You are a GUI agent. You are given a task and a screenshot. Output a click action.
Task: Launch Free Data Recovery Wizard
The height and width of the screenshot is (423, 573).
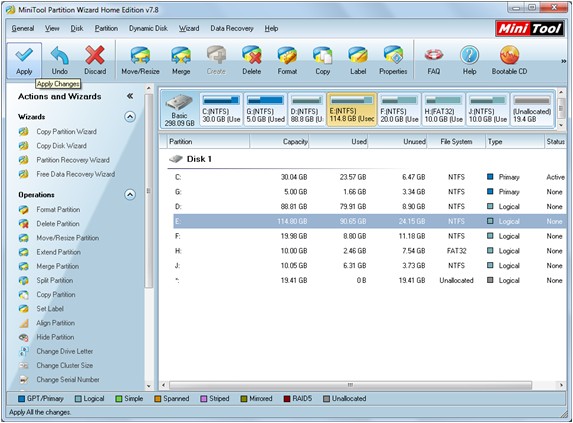[75, 174]
